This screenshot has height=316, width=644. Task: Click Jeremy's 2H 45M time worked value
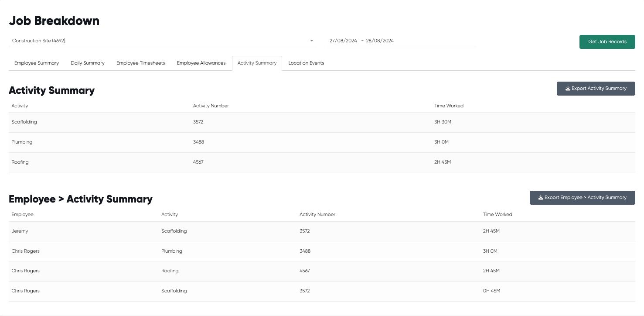click(x=491, y=231)
